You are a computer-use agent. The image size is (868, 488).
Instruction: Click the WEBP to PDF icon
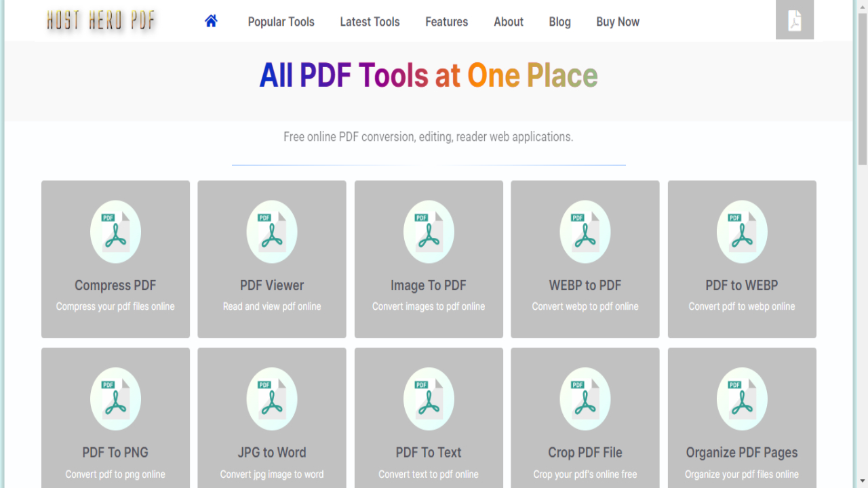pyautogui.click(x=585, y=232)
